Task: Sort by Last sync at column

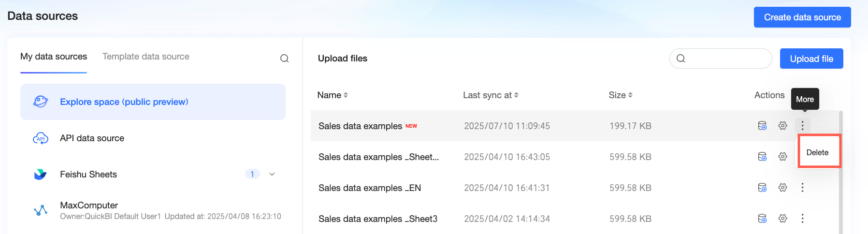Action: [491, 95]
